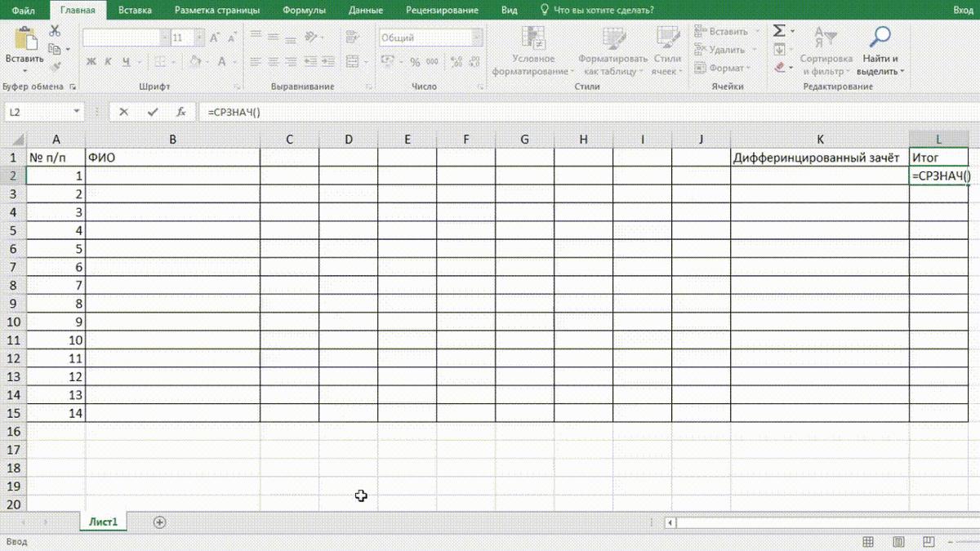980x551 pixels.
Task: Click the accounting number format icon
Action: (387, 62)
